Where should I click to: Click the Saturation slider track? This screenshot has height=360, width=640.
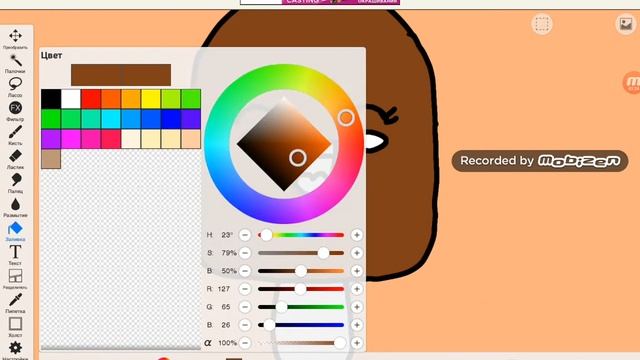click(x=301, y=253)
